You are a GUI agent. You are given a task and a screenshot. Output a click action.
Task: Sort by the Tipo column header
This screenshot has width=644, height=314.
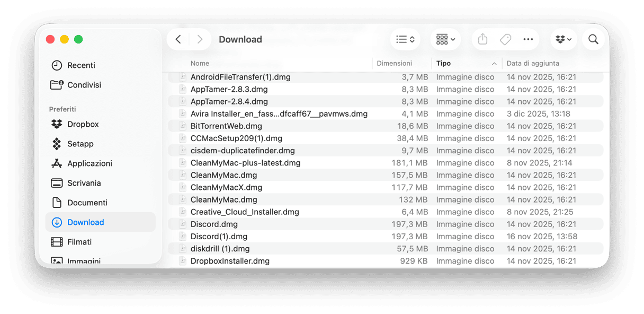443,63
